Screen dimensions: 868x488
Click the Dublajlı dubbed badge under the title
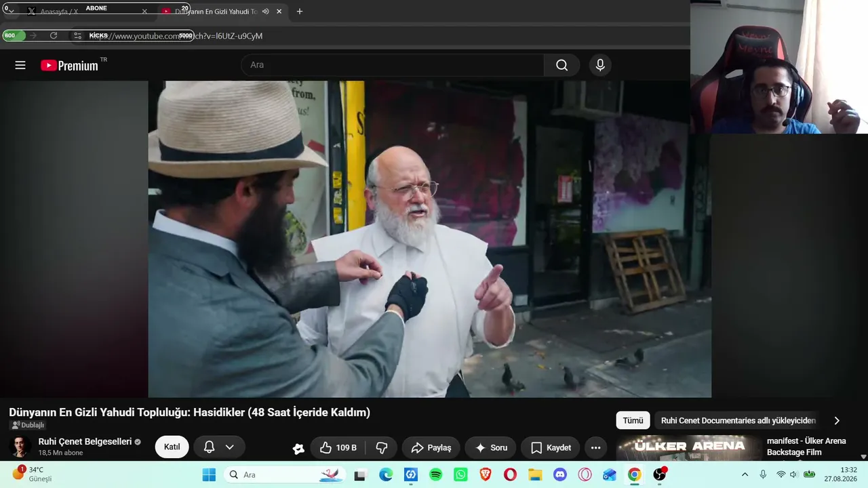tap(28, 425)
